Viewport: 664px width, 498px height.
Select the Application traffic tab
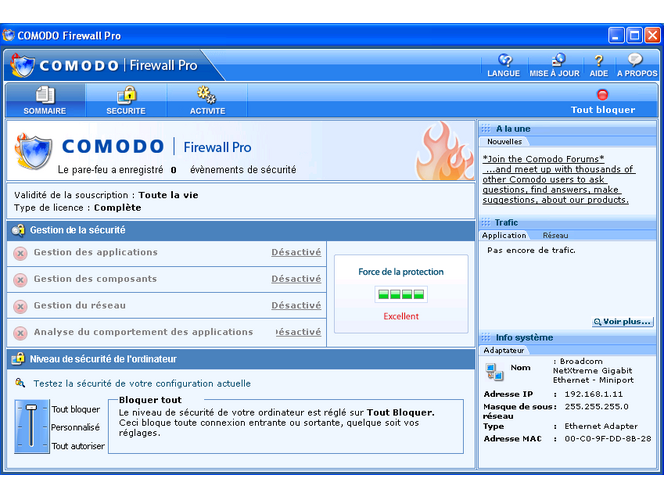coord(504,235)
